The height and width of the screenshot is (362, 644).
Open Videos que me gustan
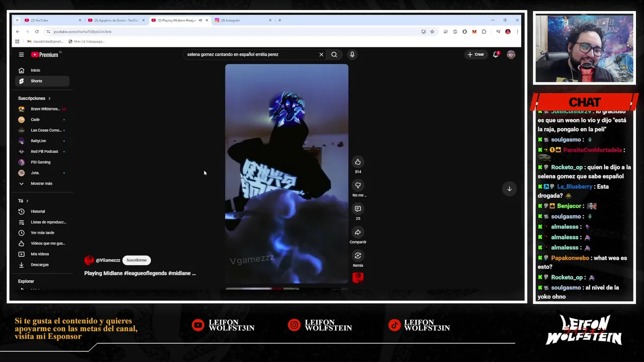coord(42,243)
